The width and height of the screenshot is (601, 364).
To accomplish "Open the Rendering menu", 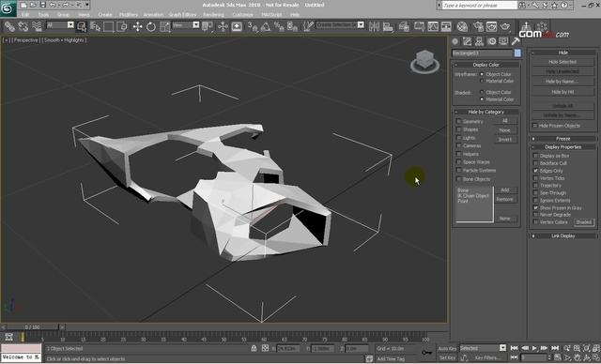I will [213, 15].
